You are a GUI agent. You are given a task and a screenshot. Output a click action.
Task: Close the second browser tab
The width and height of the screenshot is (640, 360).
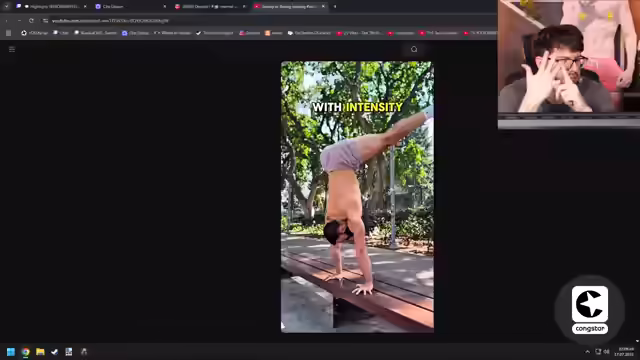[164, 7]
